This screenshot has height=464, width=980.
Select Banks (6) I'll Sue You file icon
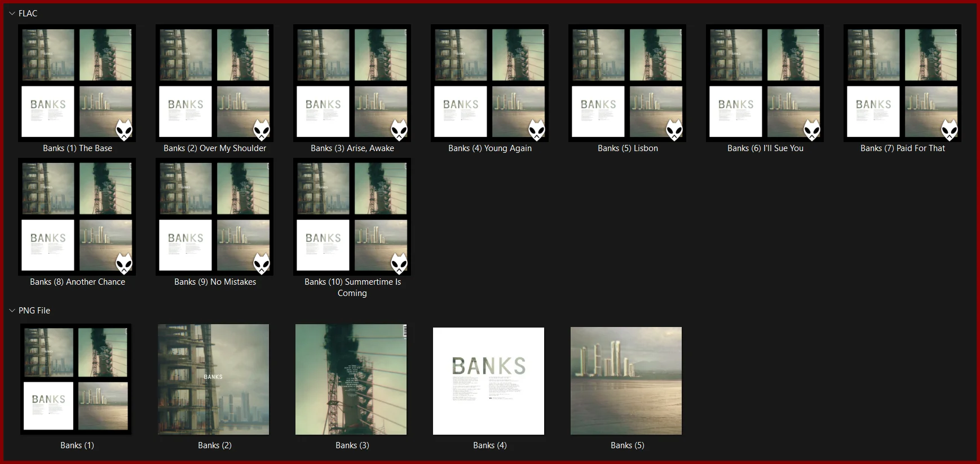(x=765, y=83)
